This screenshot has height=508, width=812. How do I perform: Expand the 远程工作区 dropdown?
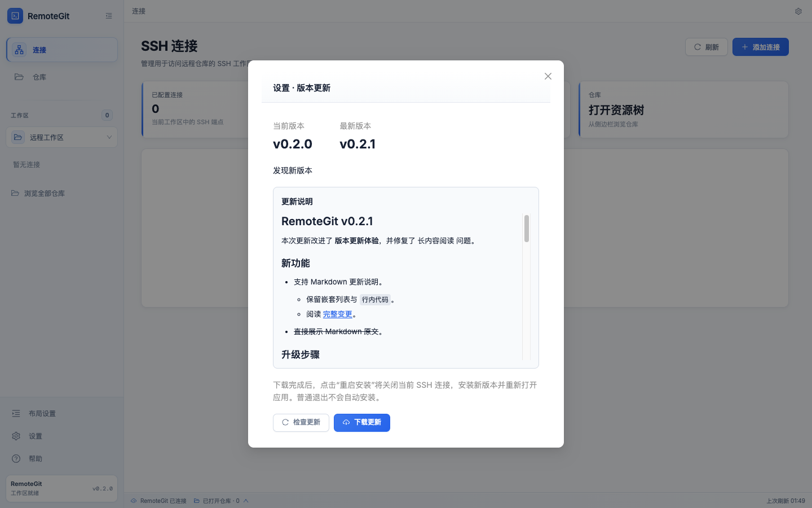tap(62, 137)
